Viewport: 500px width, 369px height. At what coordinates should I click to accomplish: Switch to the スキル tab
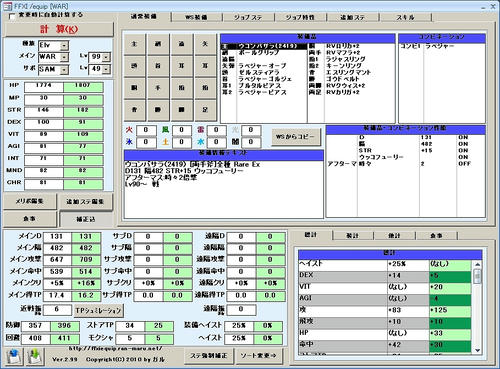pyautogui.click(x=406, y=17)
